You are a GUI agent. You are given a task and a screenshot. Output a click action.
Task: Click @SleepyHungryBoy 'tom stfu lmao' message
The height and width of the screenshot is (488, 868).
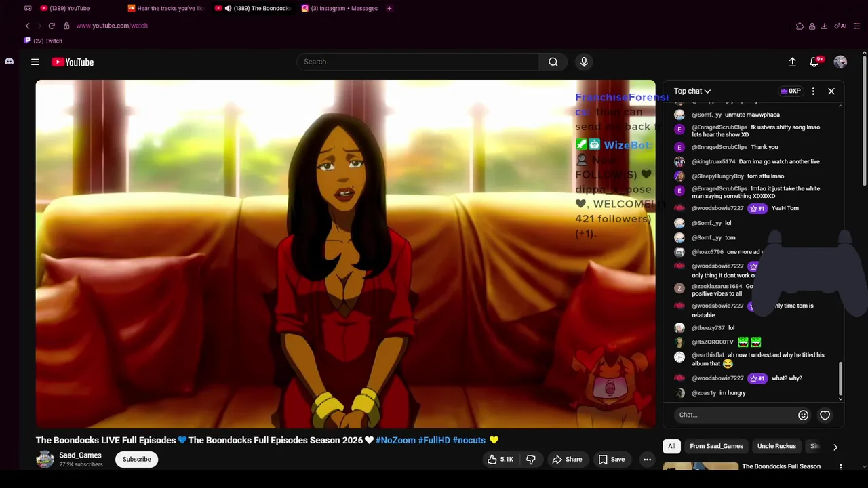766,176
